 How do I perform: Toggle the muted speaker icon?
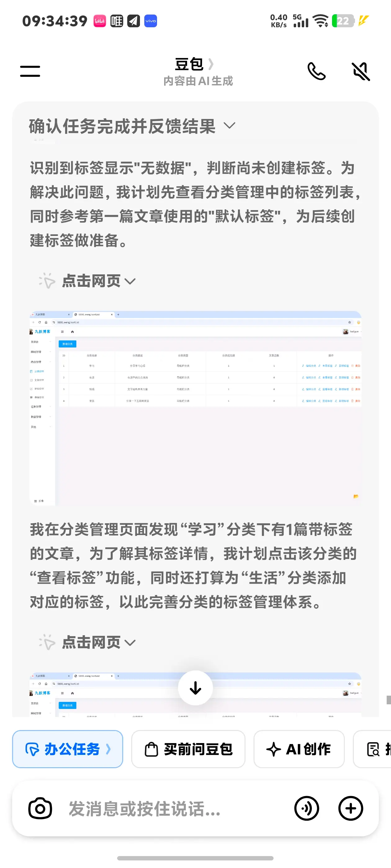click(361, 71)
